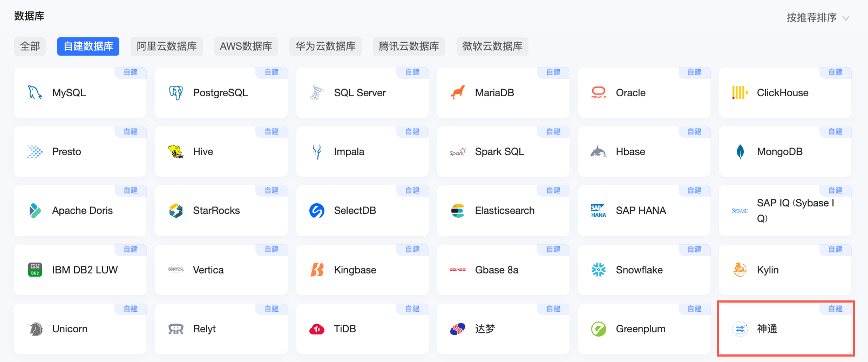
Task: Choose the Relyt label text
Action: pyautogui.click(x=205, y=329)
